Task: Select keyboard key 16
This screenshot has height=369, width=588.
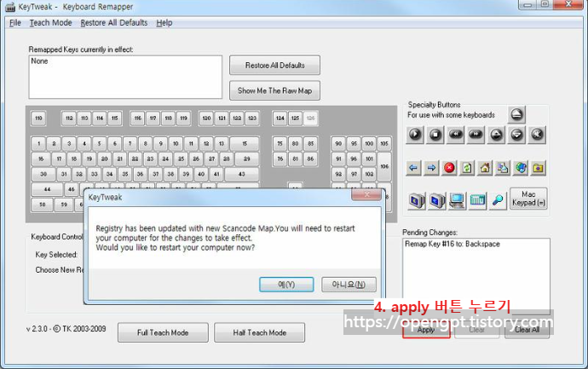Action: [41, 159]
